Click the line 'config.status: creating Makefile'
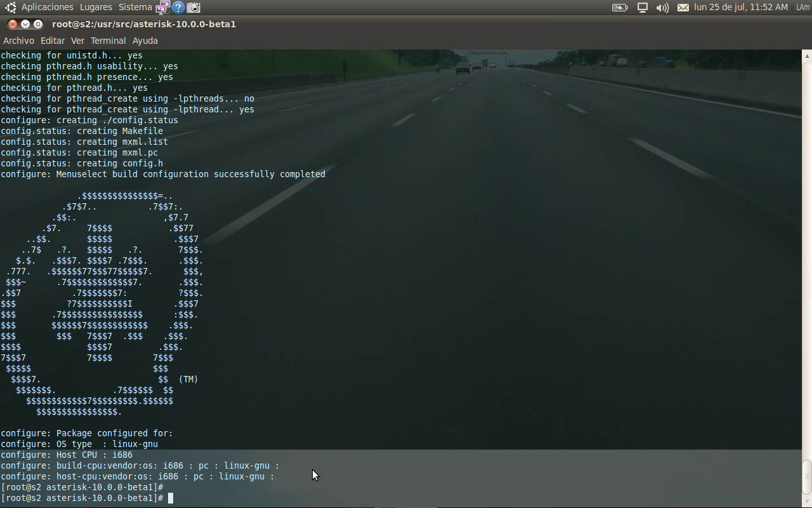The height and width of the screenshot is (508, 812). [82, 131]
